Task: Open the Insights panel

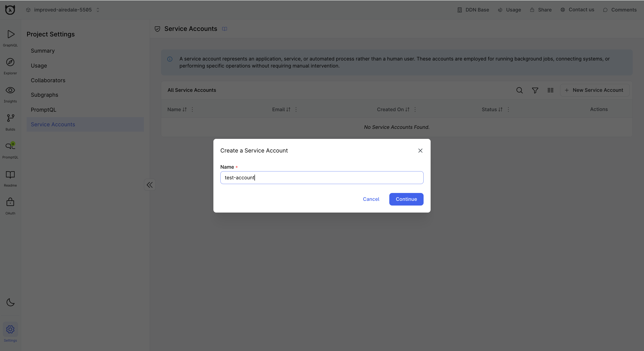Action: [10, 94]
